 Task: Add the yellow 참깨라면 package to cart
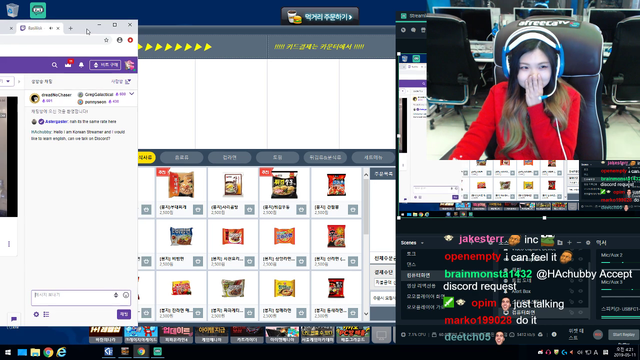click(x=301, y=313)
